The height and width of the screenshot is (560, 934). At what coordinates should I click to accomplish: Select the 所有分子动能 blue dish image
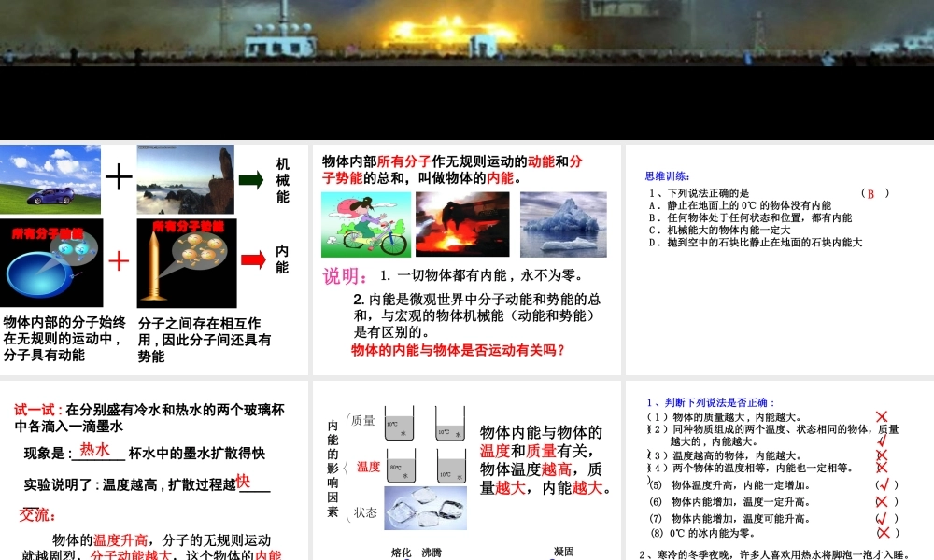click(x=51, y=263)
